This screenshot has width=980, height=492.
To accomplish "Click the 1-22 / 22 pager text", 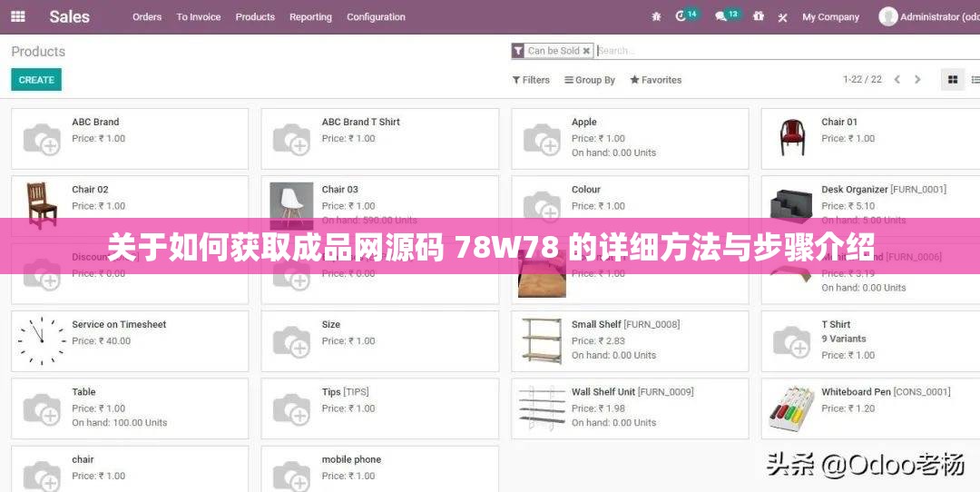I will click(x=863, y=79).
